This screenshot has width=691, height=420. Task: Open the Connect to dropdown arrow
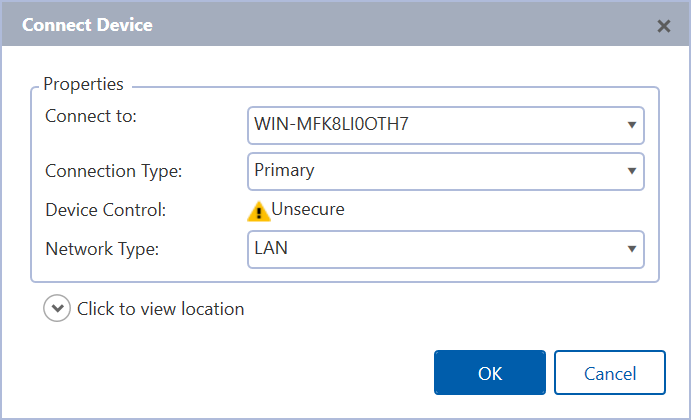[x=632, y=125]
